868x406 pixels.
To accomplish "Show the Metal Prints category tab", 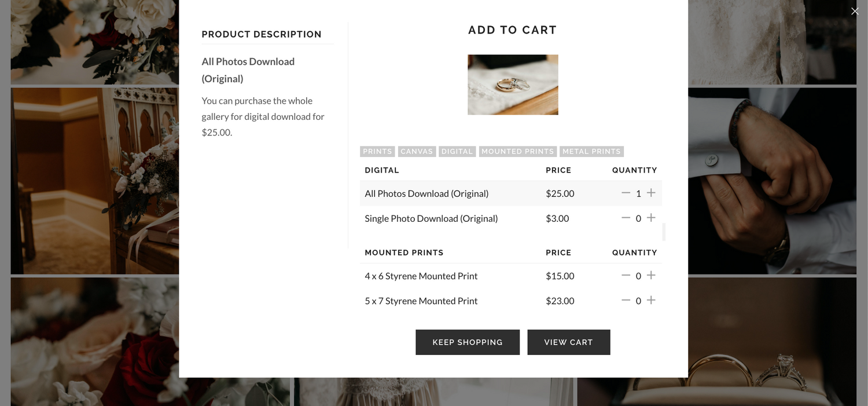I will click(591, 151).
